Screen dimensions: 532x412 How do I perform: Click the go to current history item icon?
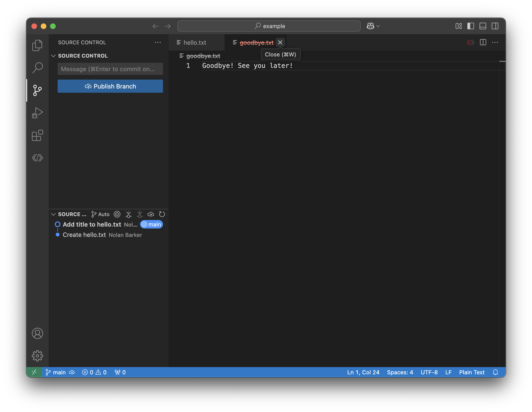tap(117, 214)
